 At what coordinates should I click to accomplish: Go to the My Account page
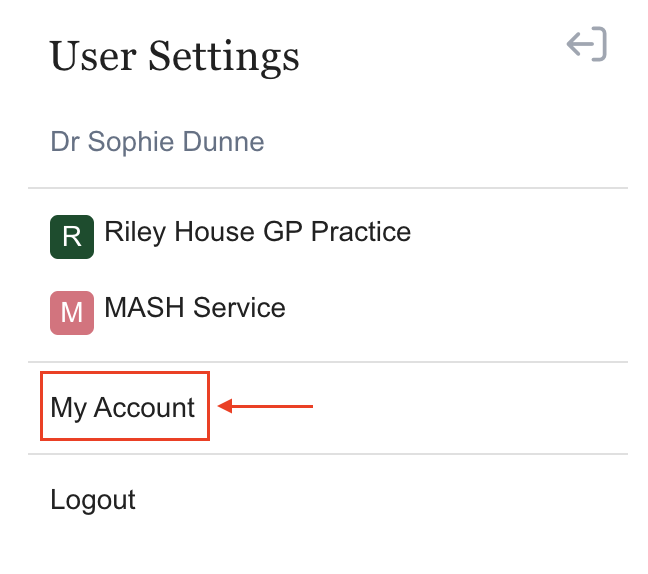123,407
